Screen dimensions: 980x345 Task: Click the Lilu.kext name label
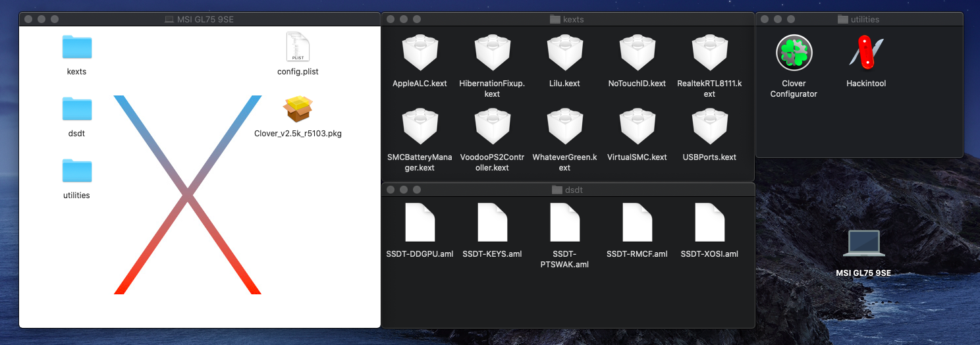(x=564, y=84)
